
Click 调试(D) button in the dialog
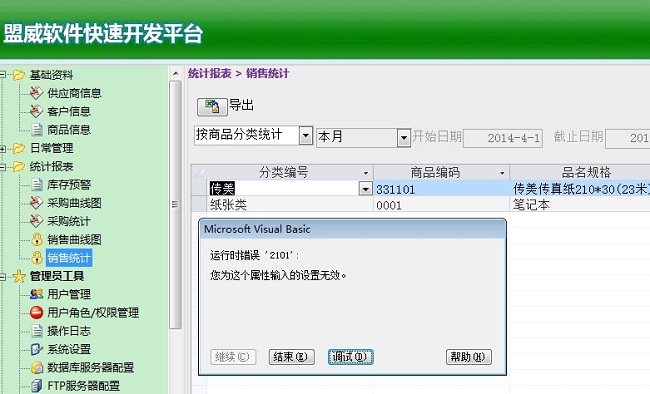(x=351, y=357)
